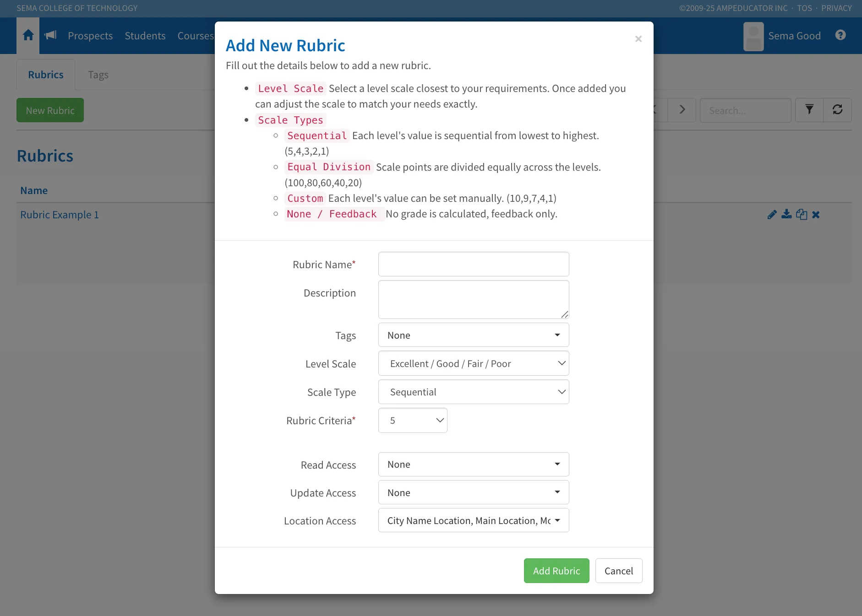The height and width of the screenshot is (616, 862).
Task: Open the Scale Type dropdown
Action: (474, 392)
